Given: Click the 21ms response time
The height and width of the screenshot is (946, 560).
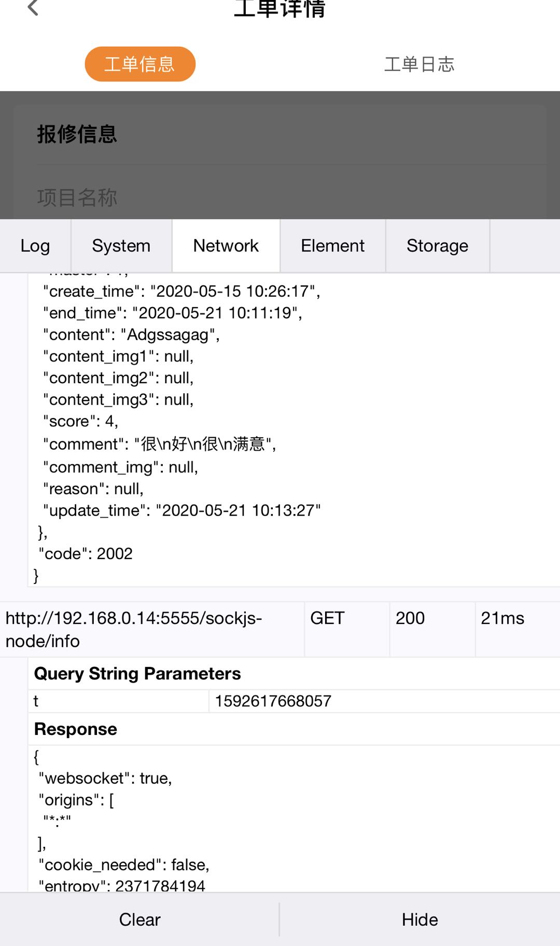Looking at the screenshot, I should coord(501,618).
